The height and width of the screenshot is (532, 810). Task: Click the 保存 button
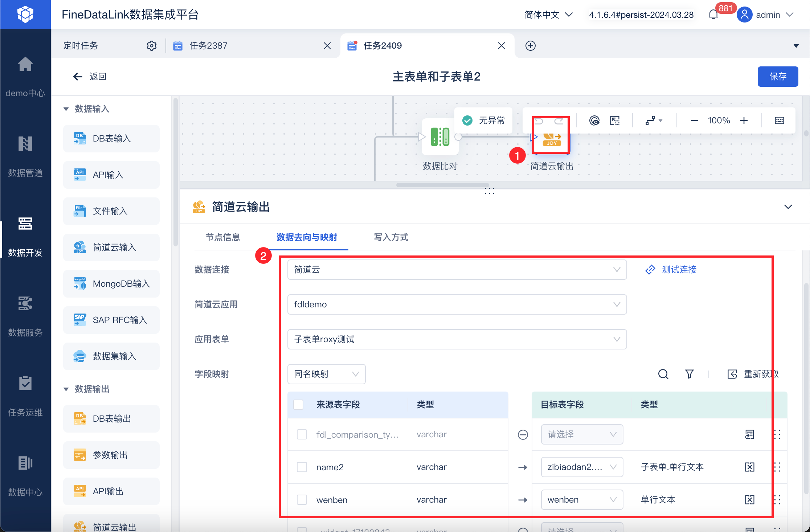point(777,77)
